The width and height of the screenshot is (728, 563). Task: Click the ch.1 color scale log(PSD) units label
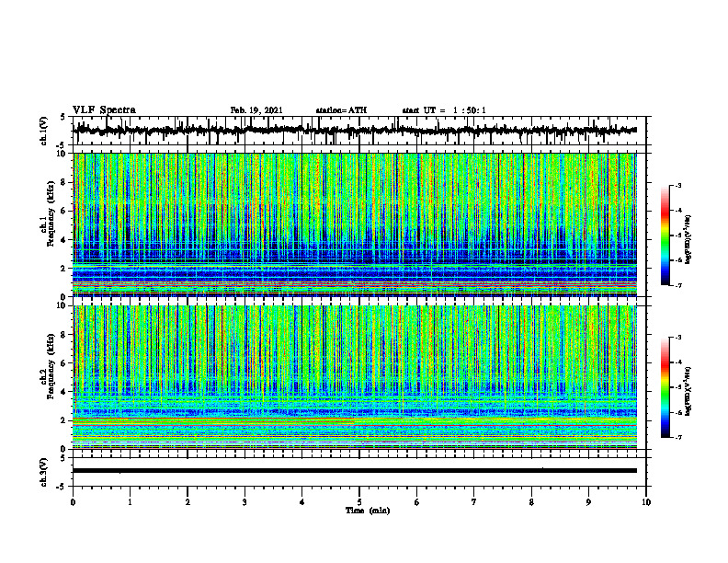(x=688, y=240)
